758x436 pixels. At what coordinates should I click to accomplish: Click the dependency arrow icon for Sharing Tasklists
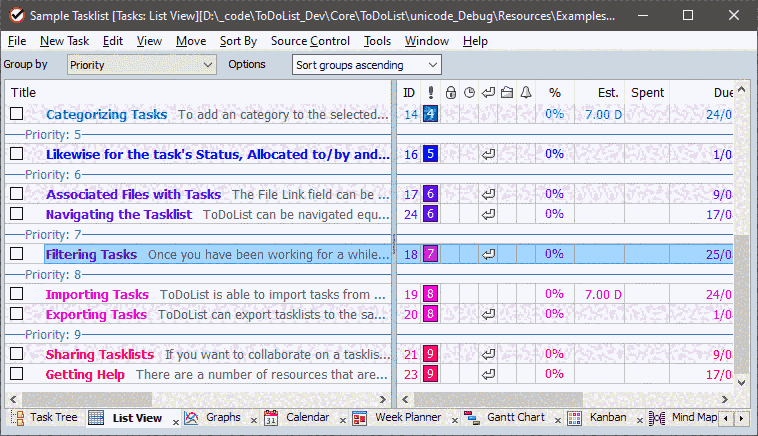488,354
